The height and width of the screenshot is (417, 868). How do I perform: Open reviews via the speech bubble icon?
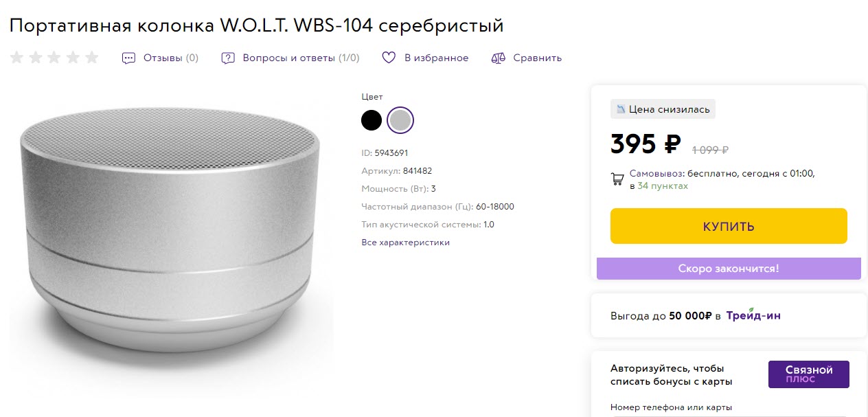pos(128,58)
